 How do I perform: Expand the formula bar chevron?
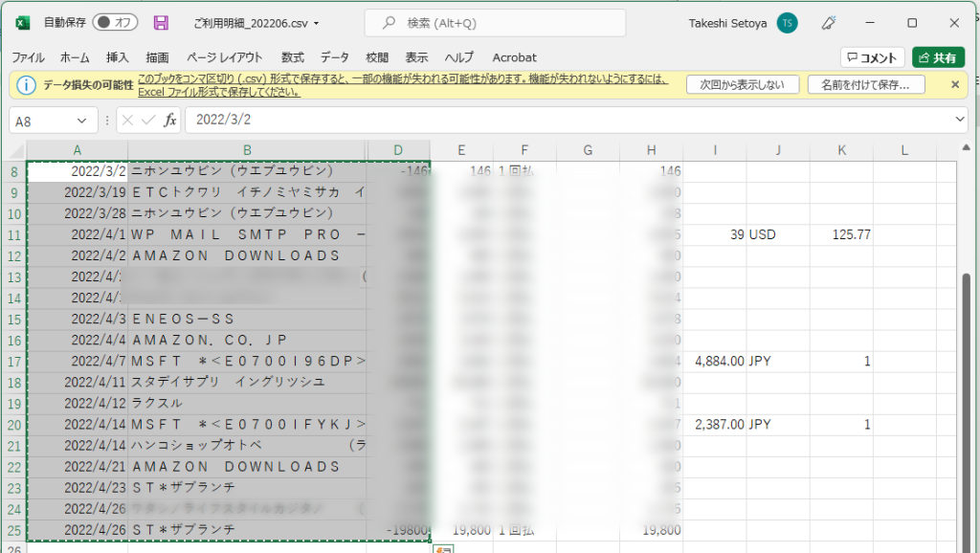pyautogui.click(x=960, y=120)
